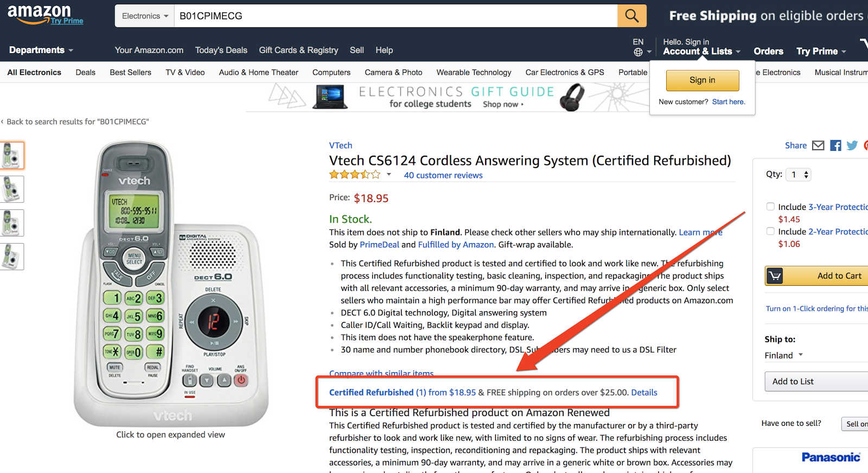
Task: Click the orange search magnifier button
Action: point(632,16)
